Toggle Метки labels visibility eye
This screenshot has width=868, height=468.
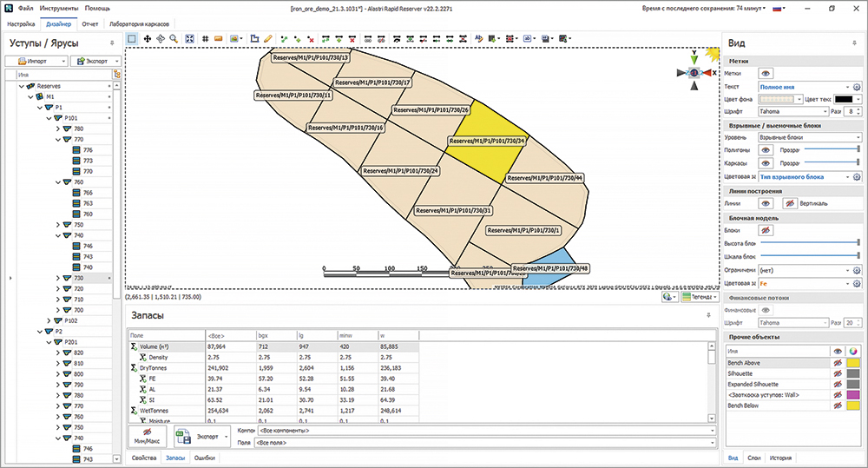[x=766, y=74]
